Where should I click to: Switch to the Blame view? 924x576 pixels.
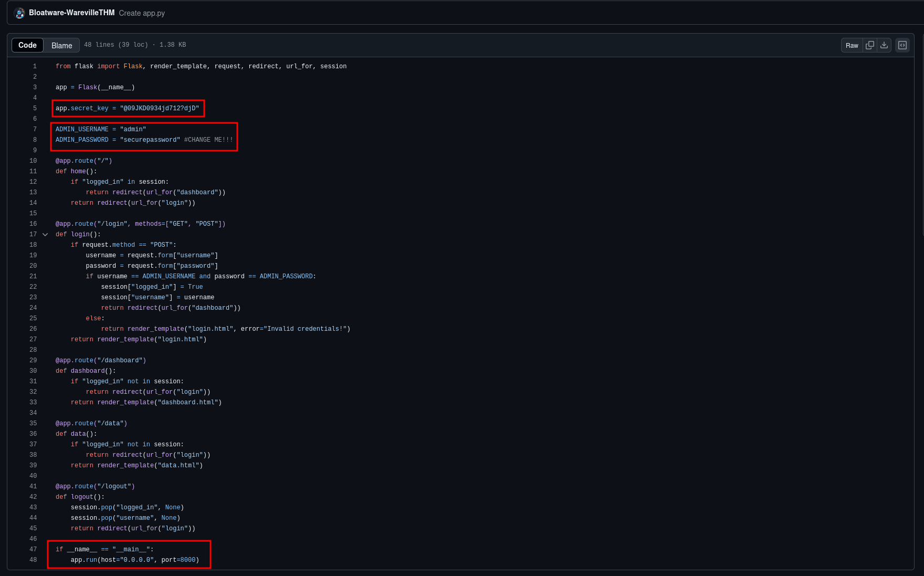(x=61, y=46)
